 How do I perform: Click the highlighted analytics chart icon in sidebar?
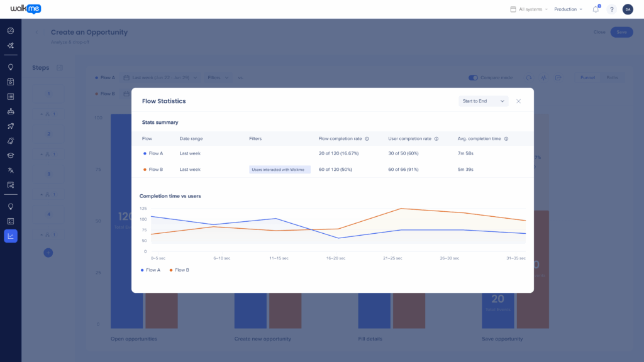click(x=11, y=236)
